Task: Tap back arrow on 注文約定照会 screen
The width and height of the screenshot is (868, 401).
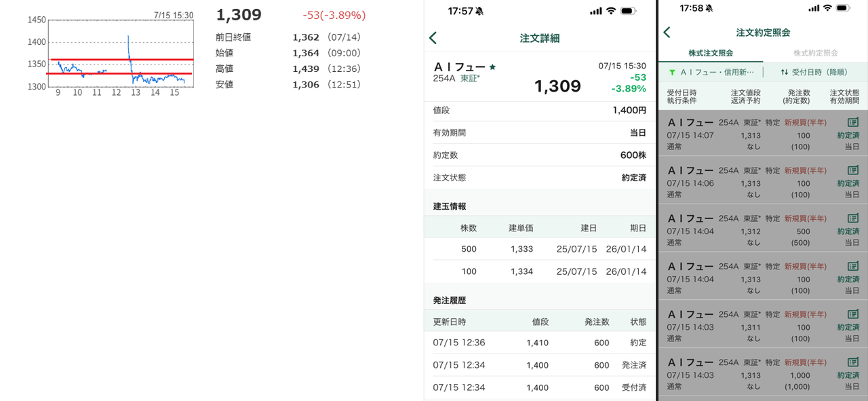Action: pyautogui.click(x=667, y=33)
